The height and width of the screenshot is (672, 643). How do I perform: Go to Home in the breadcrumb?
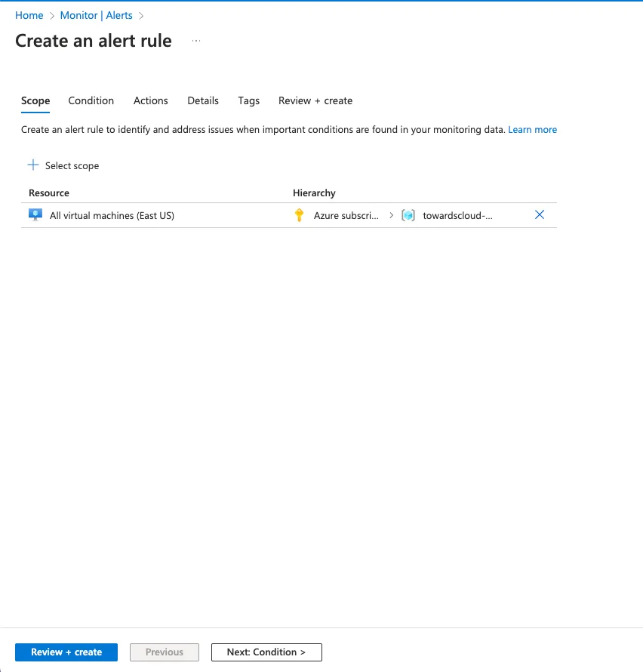click(x=29, y=15)
